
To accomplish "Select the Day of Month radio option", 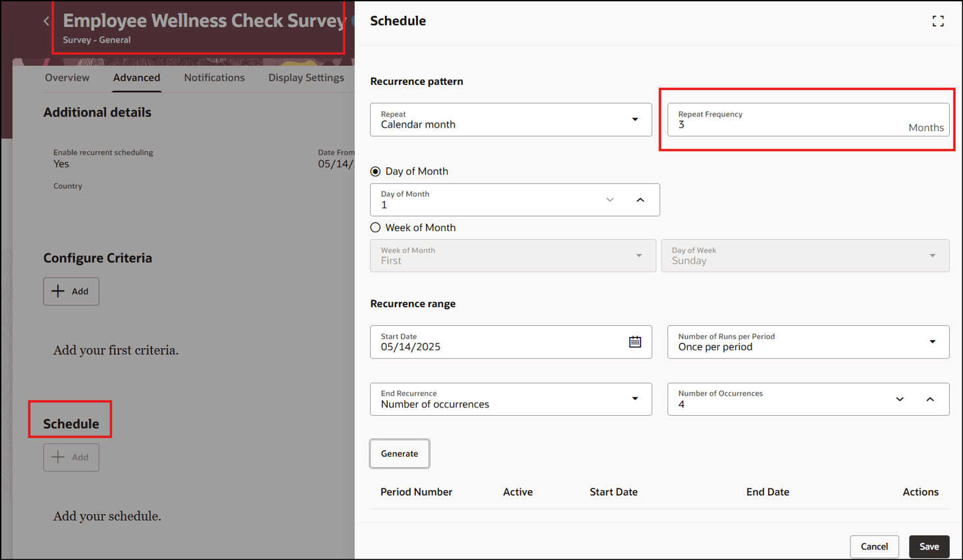I will click(x=375, y=171).
